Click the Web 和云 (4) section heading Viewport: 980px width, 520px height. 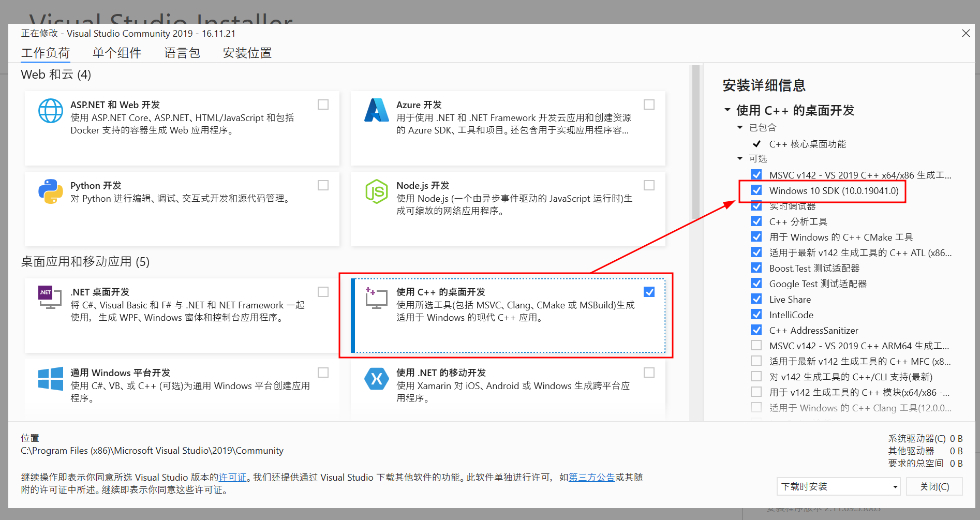[56, 75]
